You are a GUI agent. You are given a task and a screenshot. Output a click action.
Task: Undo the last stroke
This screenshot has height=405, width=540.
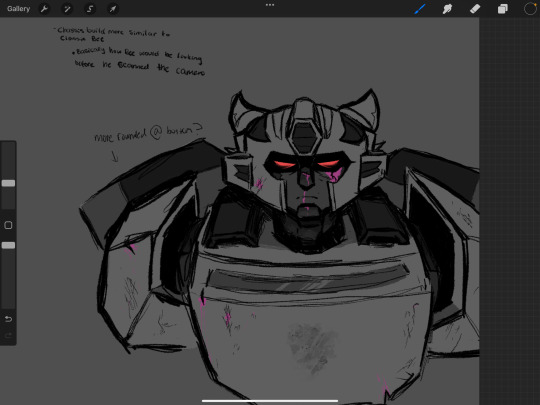click(8, 319)
